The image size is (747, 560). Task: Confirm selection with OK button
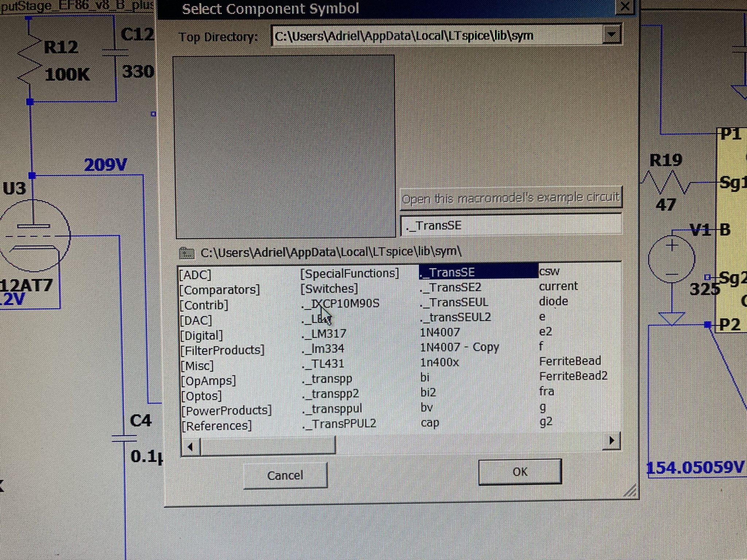[x=520, y=472]
